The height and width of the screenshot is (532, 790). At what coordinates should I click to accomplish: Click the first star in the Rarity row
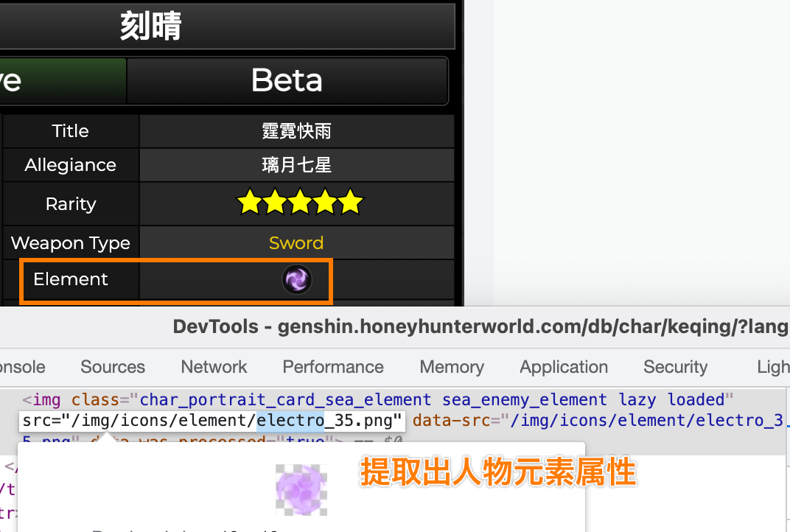[249, 202]
